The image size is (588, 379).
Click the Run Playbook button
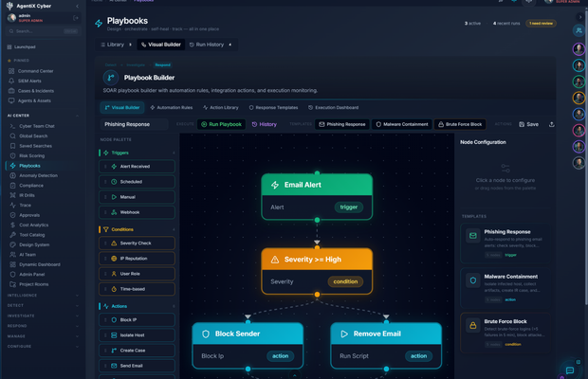(x=221, y=124)
